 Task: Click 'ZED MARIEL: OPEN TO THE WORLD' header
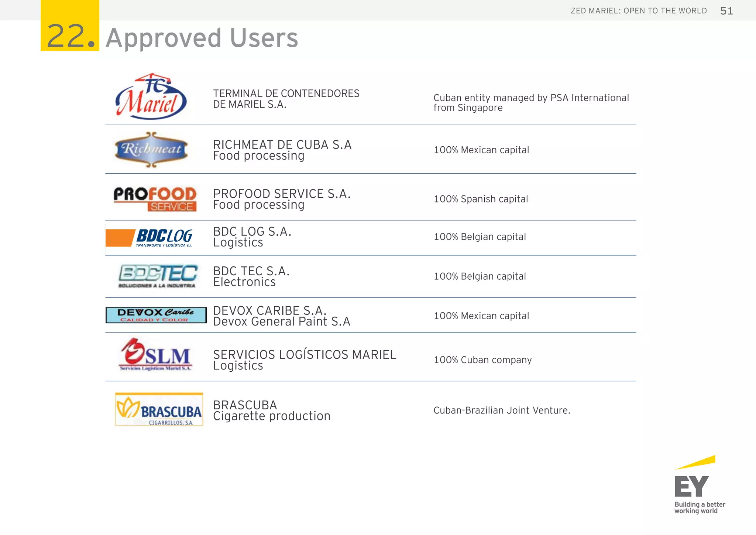639,11
